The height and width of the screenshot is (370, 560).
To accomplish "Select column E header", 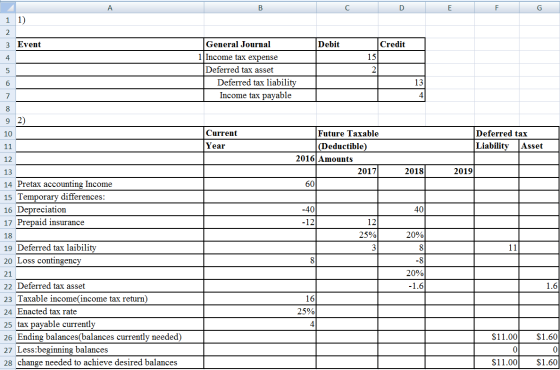I will click(450, 8).
